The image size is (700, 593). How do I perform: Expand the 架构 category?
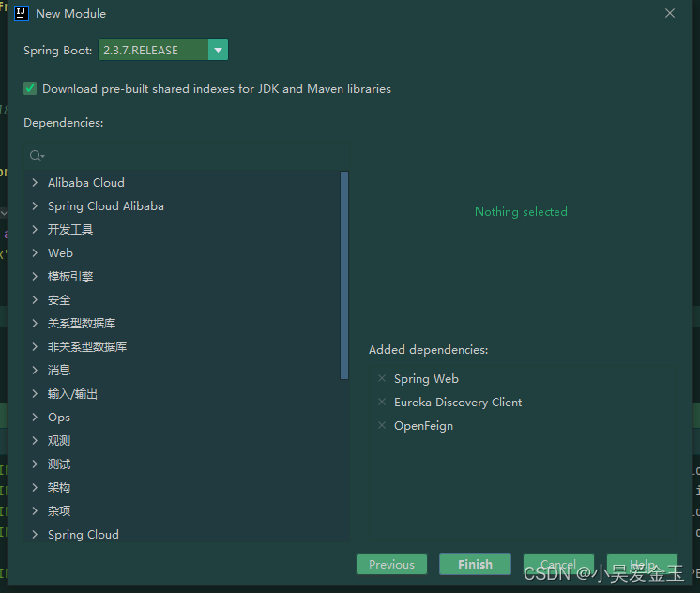[x=35, y=487]
